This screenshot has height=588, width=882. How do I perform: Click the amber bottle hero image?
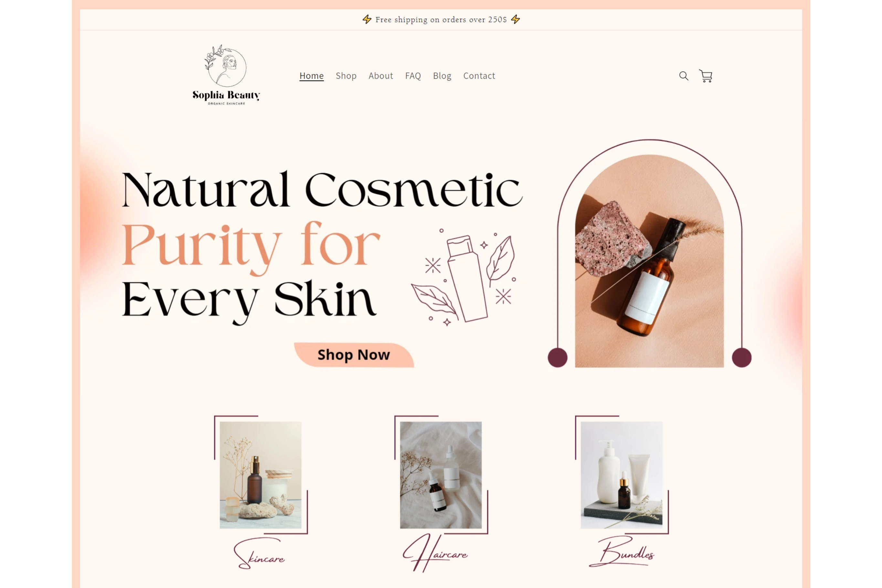click(649, 261)
